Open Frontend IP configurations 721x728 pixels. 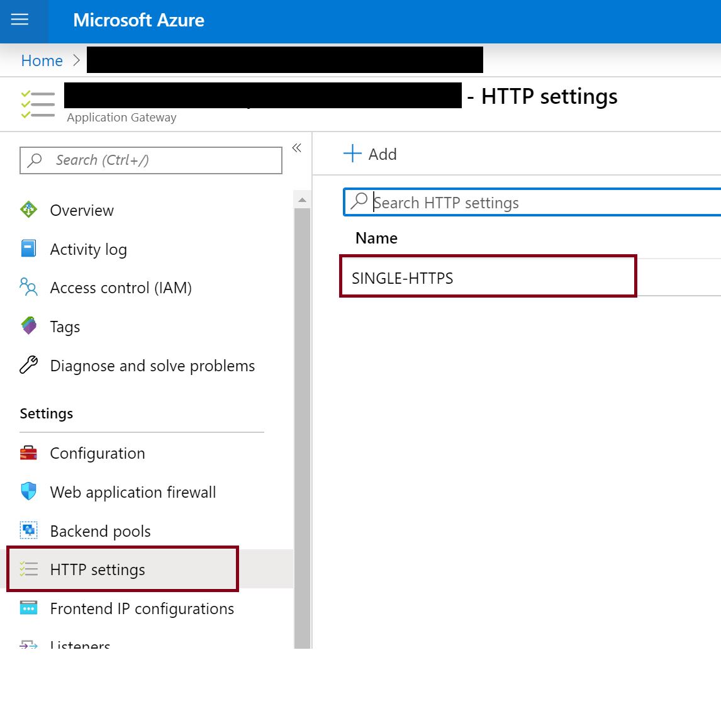pos(142,608)
